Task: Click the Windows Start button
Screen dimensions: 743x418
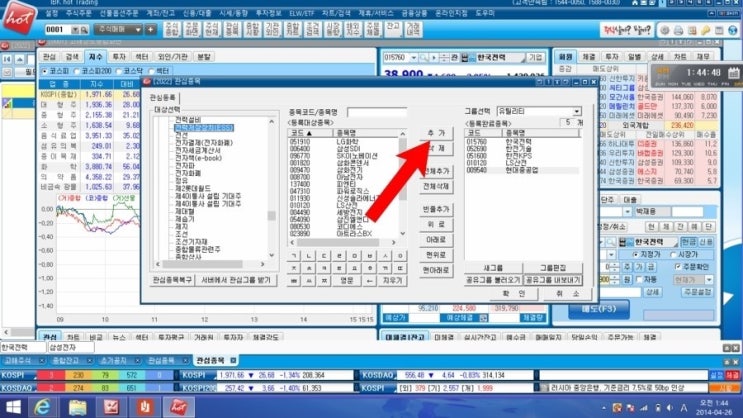Action: click(13, 407)
